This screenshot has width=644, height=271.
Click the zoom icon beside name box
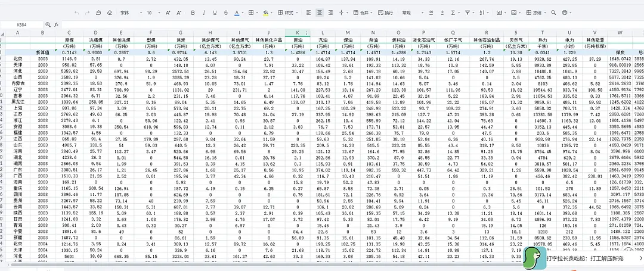pyautogui.click(x=48, y=24)
